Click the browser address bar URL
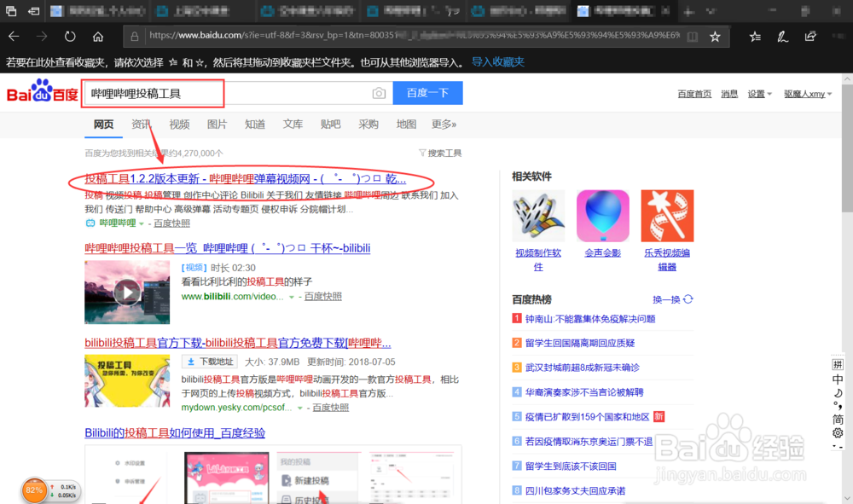This screenshot has height=504, width=853. [414, 36]
